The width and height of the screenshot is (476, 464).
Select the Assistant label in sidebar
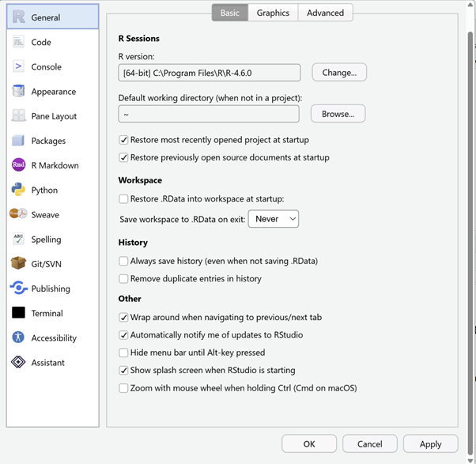[x=47, y=363]
